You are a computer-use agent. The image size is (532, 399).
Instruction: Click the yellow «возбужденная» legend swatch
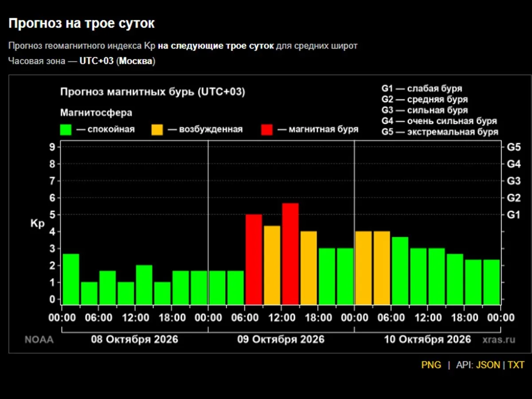[157, 129]
